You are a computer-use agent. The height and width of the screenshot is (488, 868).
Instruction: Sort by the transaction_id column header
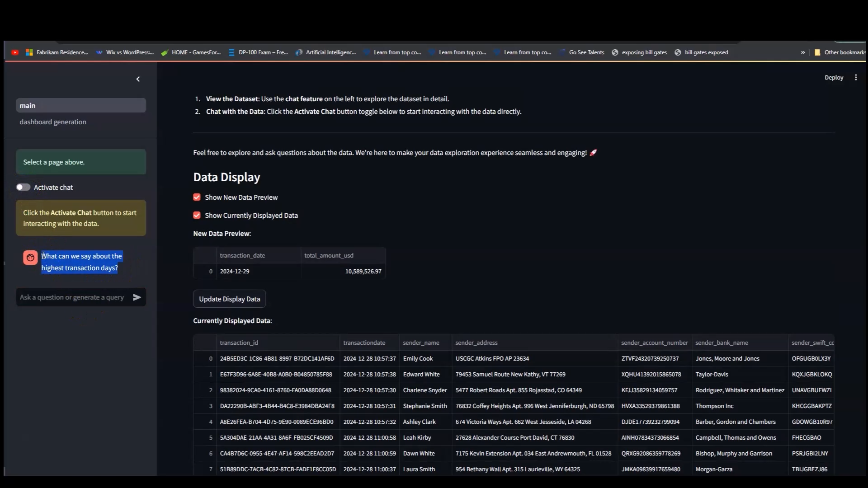[x=239, y=343]
